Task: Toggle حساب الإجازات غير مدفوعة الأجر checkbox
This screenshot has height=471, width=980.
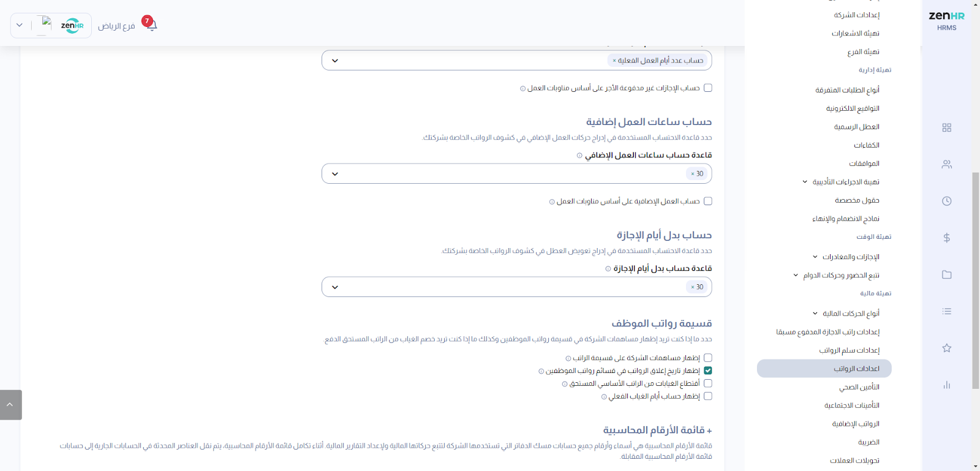Action: click(708, 88)
